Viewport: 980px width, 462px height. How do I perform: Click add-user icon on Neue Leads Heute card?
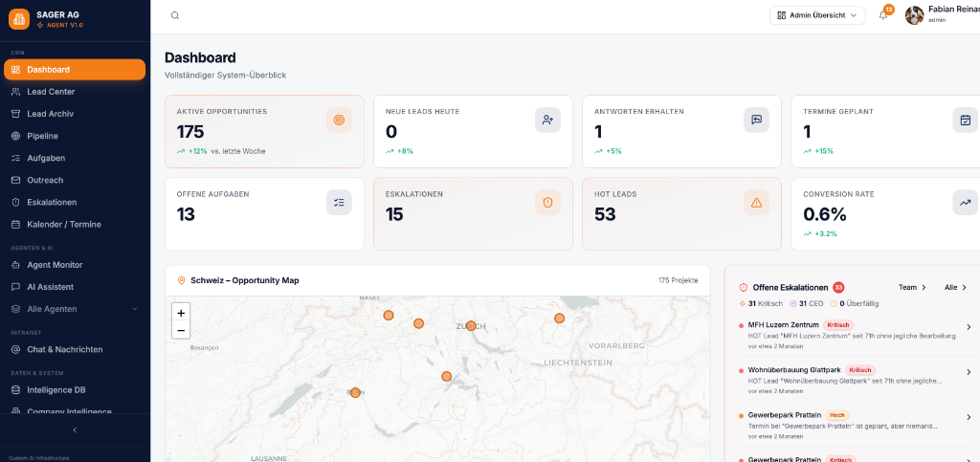[547, 120]
